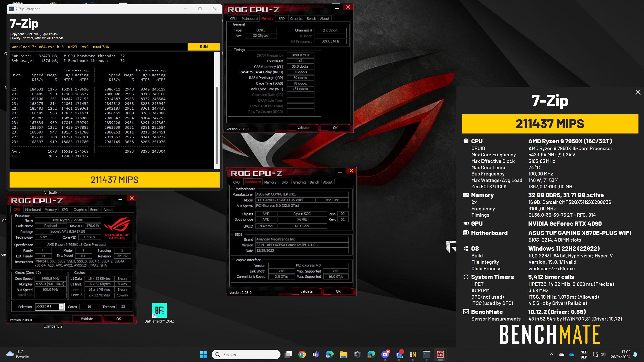This screenshot has width=644, height=362.
Task: Click the DRAM Frequency value 3099.0 MHz
Action: [x=300, y=55]
